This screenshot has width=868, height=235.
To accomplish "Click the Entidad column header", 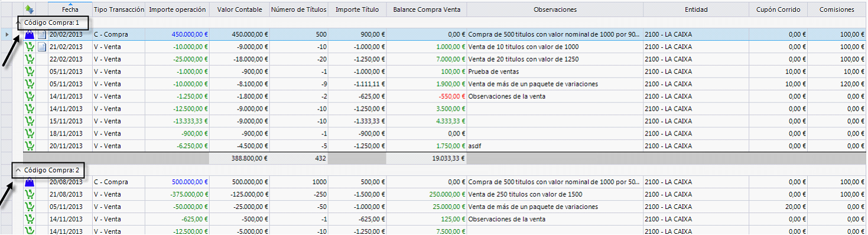I will (x=696, y=9).
